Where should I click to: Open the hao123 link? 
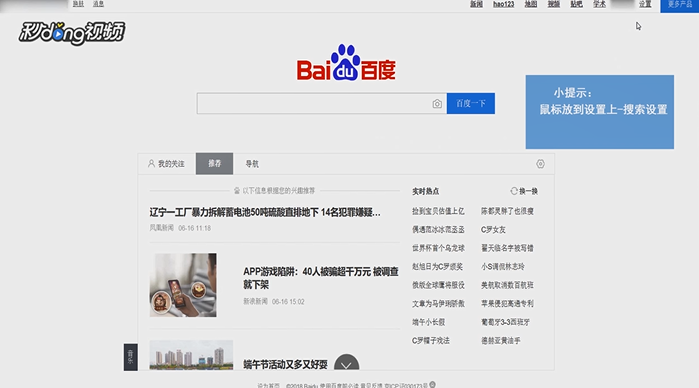[x=503, y=4]
